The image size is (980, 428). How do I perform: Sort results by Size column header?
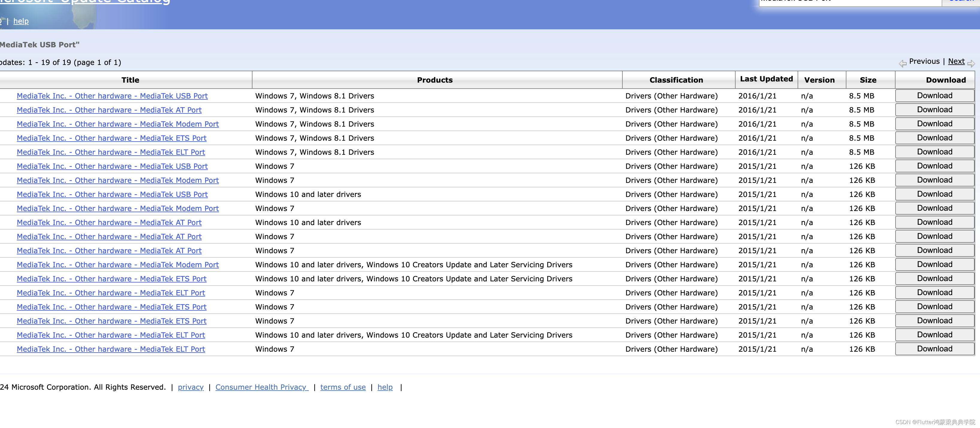(x=868, y=80)
